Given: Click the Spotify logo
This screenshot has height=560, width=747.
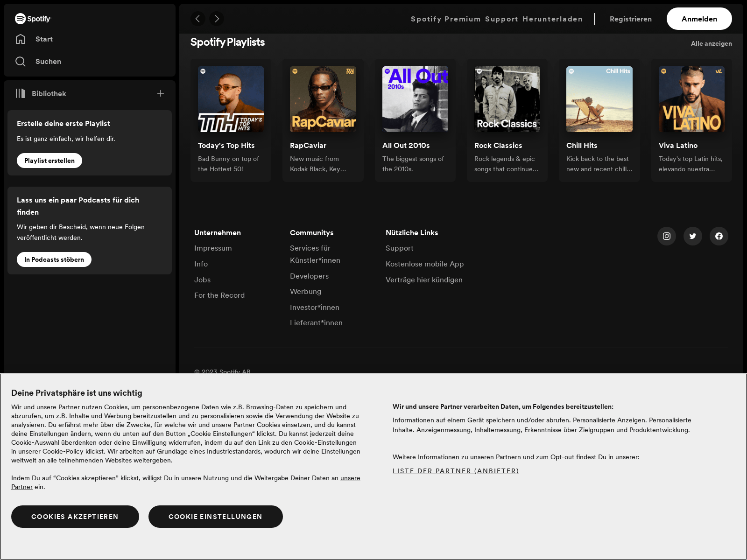Looking at the screenshot, I should click(x=33, y=19).
